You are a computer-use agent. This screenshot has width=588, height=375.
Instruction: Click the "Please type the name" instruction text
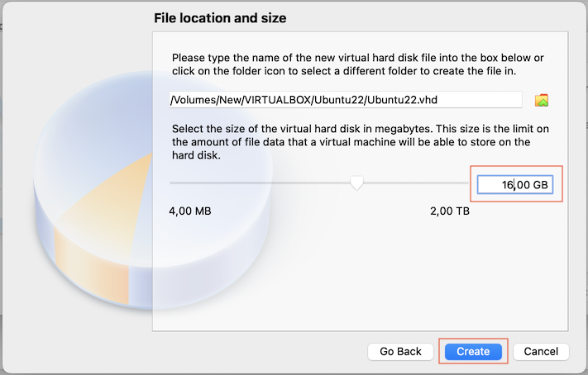[x=358, y=64]
